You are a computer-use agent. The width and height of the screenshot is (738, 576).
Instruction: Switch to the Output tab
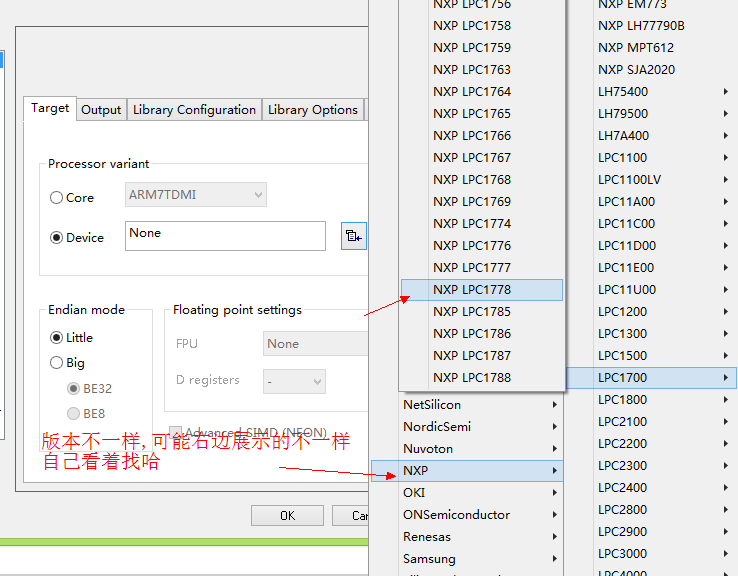[x=101, y=110]
